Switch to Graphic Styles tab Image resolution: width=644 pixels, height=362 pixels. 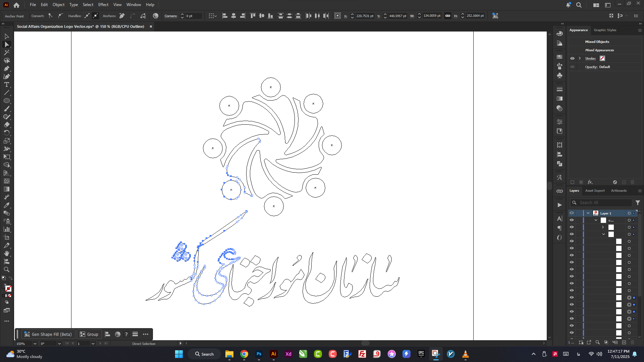[x=605, y=30]
